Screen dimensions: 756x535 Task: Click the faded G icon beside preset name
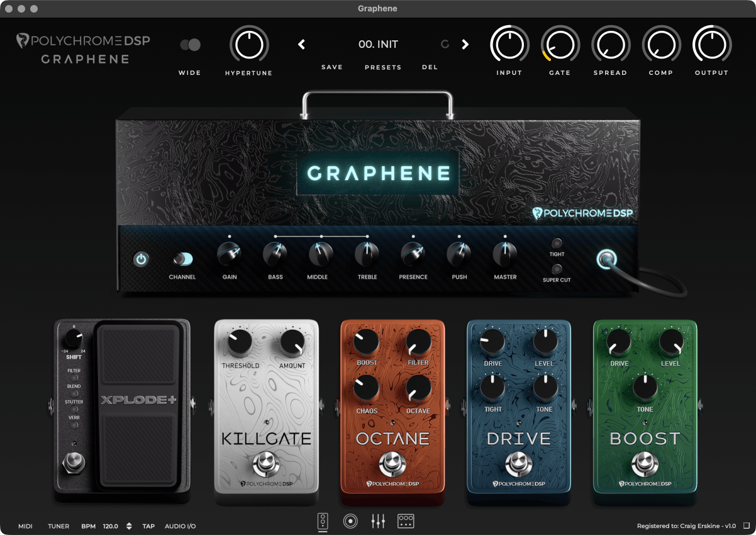tap(445, 44)
